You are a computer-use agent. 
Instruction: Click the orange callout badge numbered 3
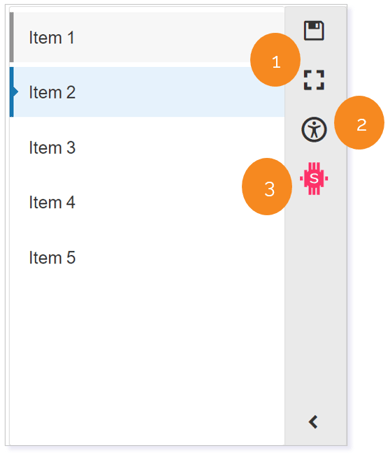[x=267, y=186]
